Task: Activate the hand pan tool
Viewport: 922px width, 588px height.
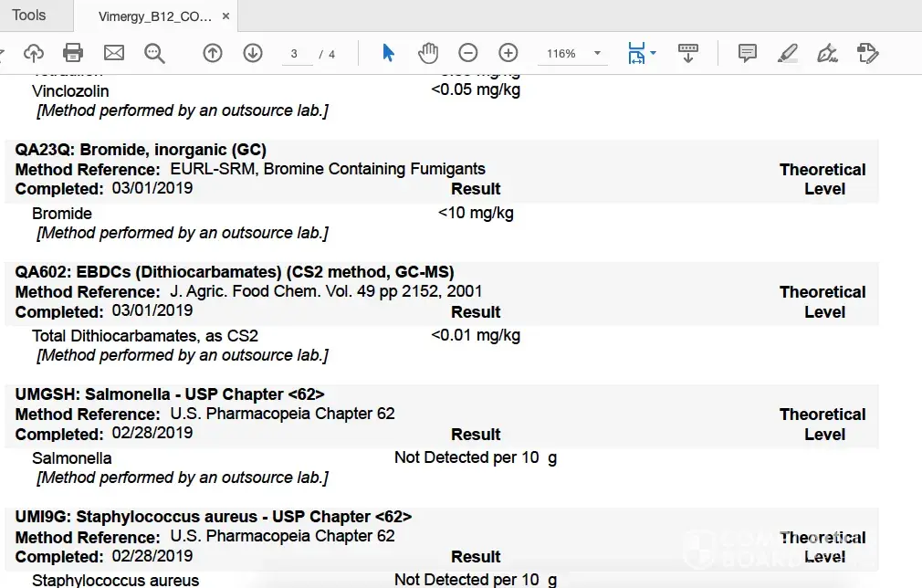Action: [428, 54]
